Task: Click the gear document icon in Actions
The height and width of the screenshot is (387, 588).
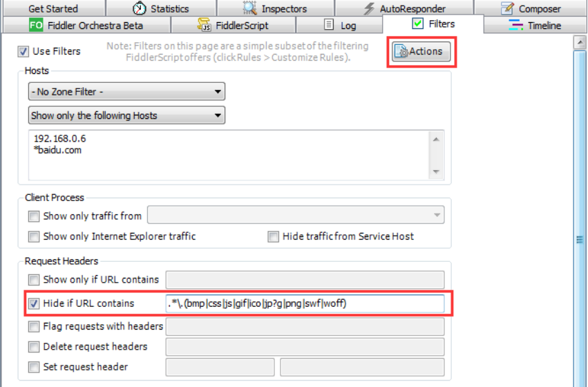Action: [401, 51]
